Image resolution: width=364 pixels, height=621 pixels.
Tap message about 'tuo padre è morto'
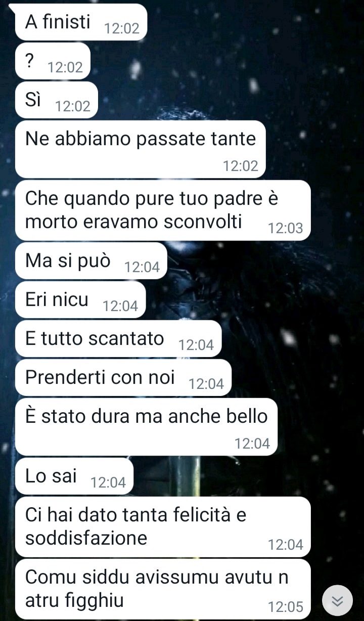(163, 210)
